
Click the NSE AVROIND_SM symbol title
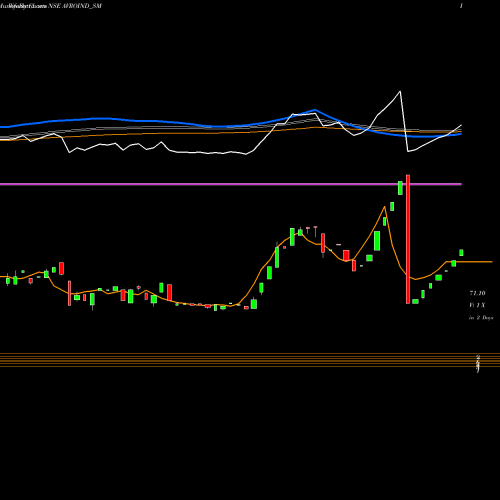pos(75,6)
